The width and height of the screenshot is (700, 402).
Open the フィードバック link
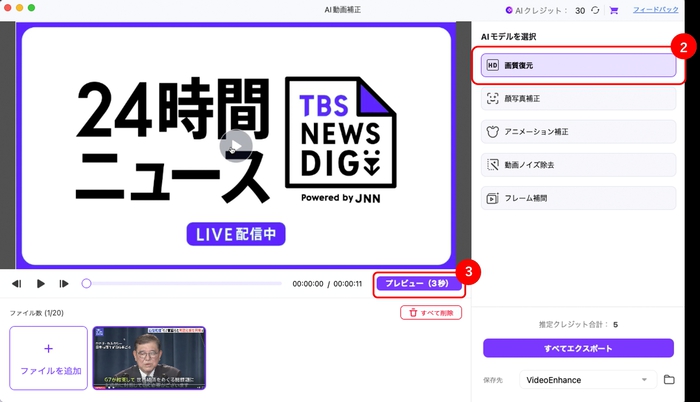click(x=655, y=10)
